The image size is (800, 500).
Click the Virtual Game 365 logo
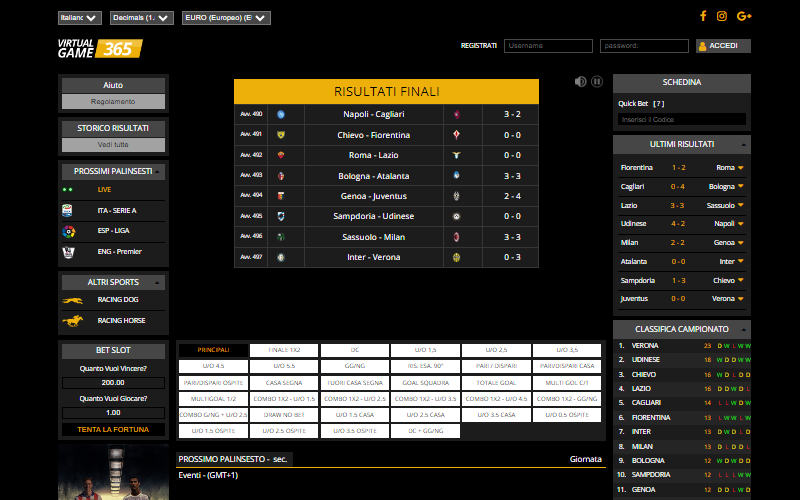[x=100, y=48]
